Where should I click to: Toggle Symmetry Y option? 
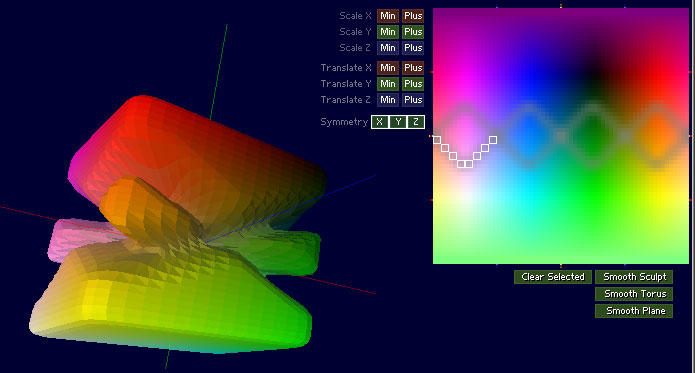click(398, 122)
